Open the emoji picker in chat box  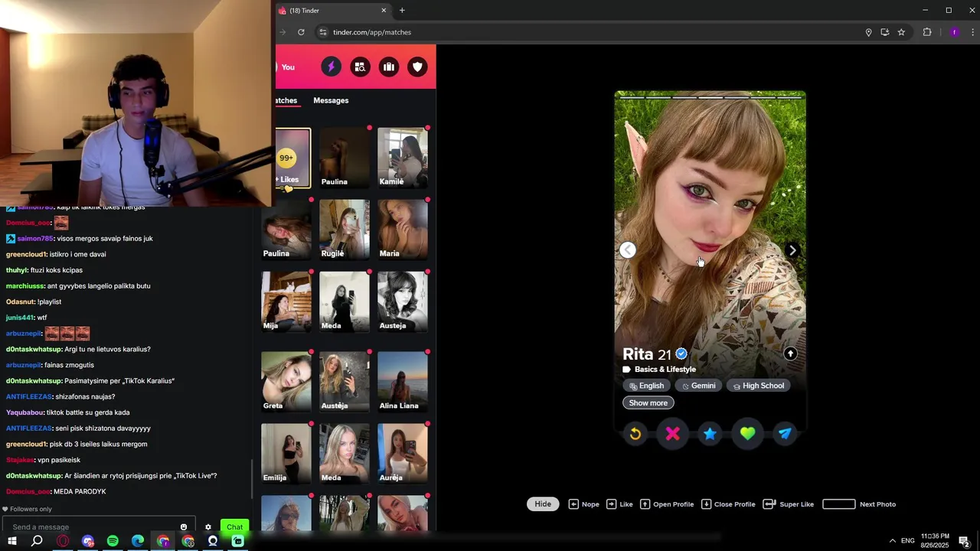pyautogui.click(x=184, y=527)
